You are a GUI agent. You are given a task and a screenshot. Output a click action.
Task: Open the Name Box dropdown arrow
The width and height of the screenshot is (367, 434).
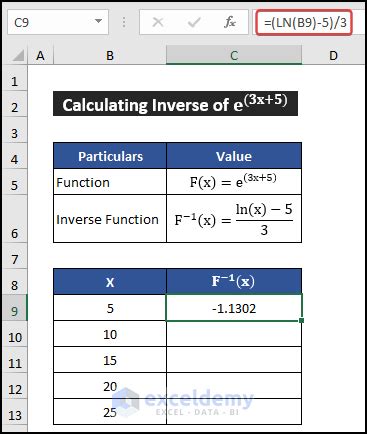click(x=98, y=21)
